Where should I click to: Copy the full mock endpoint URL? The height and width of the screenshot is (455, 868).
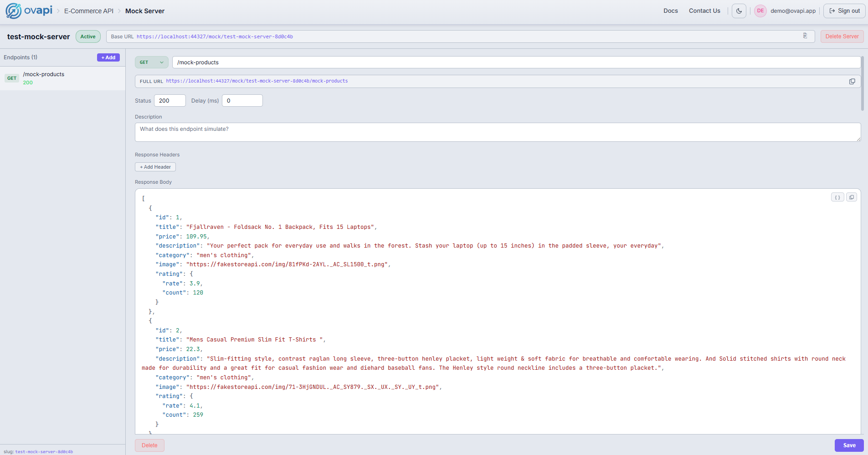(x=852, y=81)
